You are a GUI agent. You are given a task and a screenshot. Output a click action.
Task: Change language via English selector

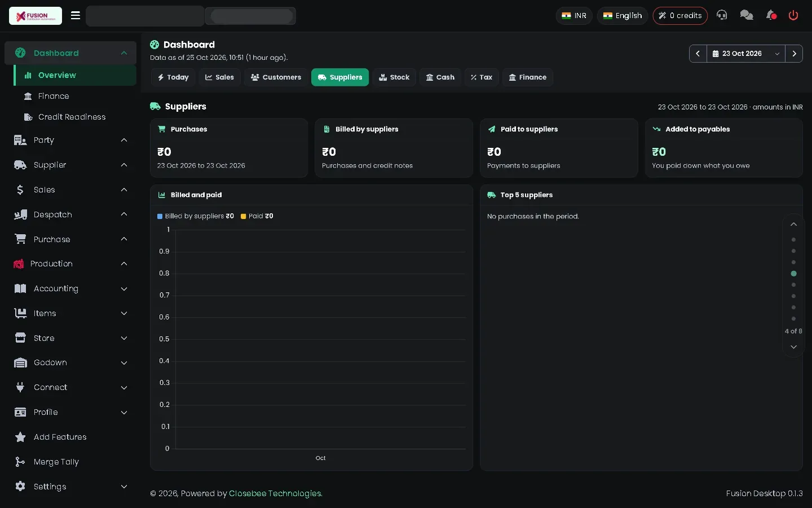623,16
